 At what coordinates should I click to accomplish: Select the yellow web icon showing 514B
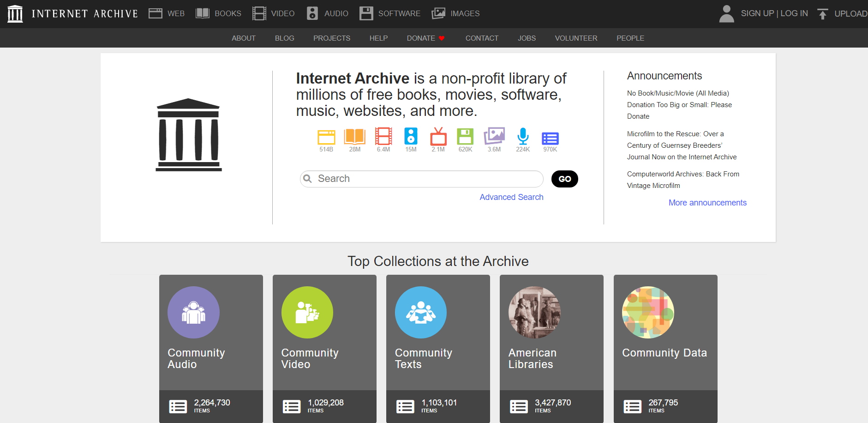326,137
